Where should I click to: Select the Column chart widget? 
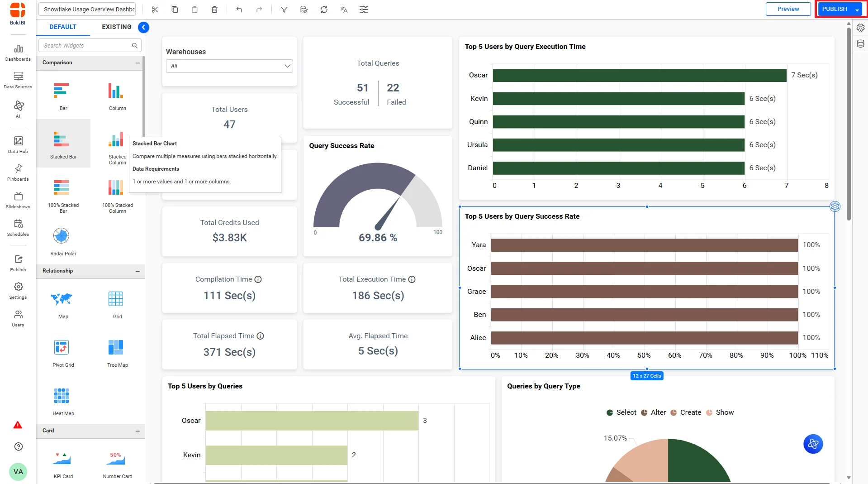pos(118,96)
